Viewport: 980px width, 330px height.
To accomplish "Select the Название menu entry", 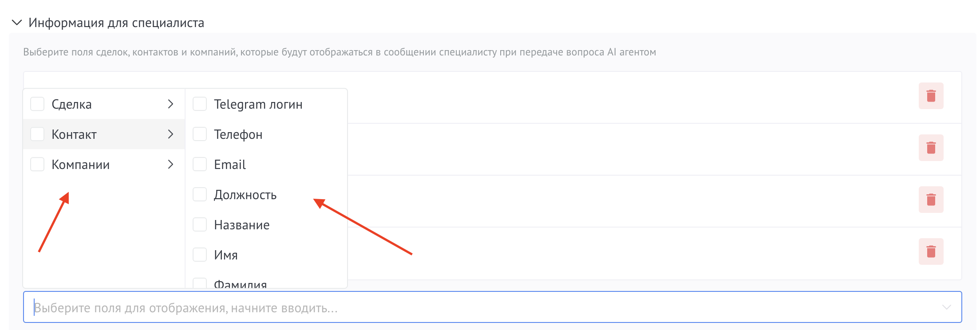I will (241, 224).
